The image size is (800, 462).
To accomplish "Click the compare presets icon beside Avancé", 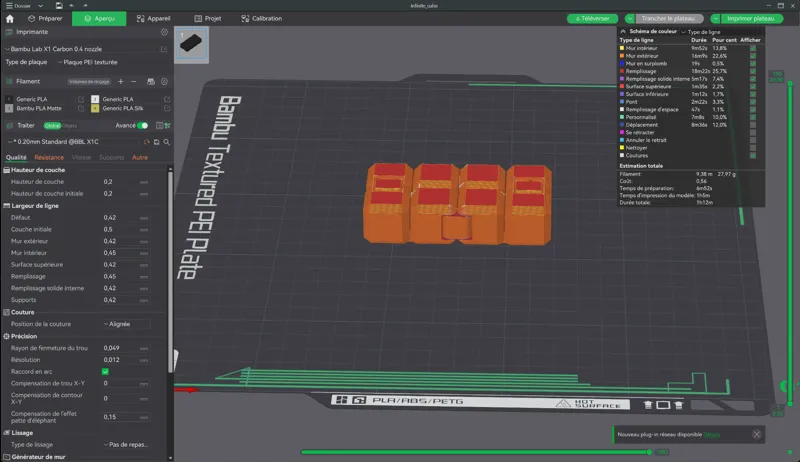I will [x=160, y=125].
